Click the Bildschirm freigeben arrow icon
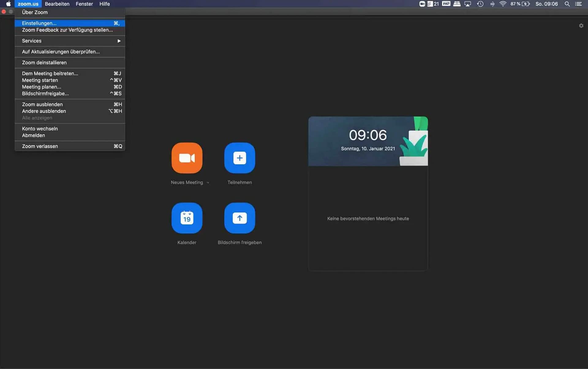 239,218
